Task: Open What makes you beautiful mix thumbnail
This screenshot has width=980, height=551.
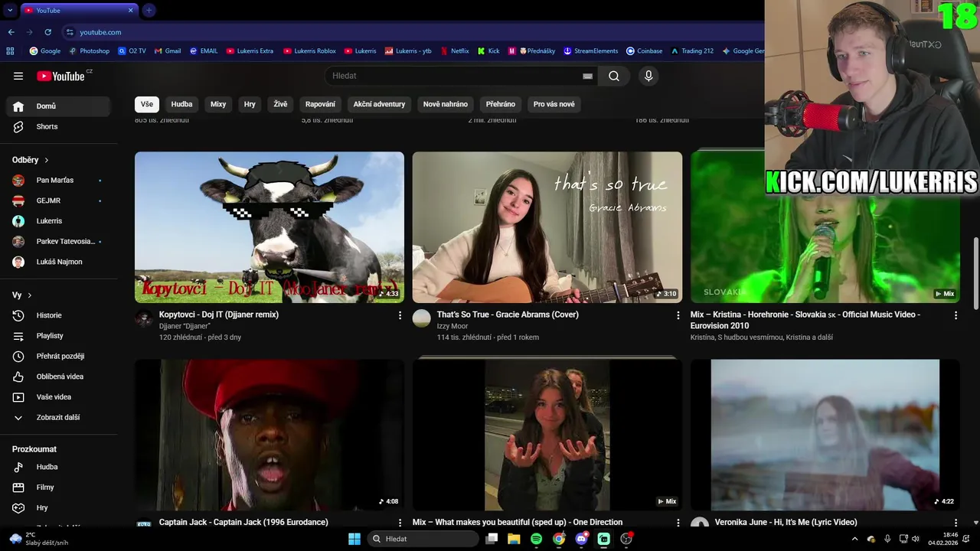Action: point(547,435)
